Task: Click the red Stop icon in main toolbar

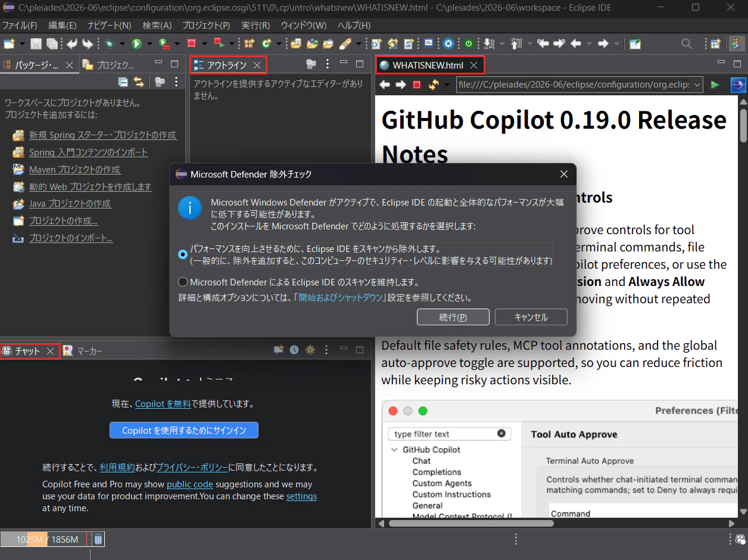Action: pyautogui.click(x=191, y=43)
